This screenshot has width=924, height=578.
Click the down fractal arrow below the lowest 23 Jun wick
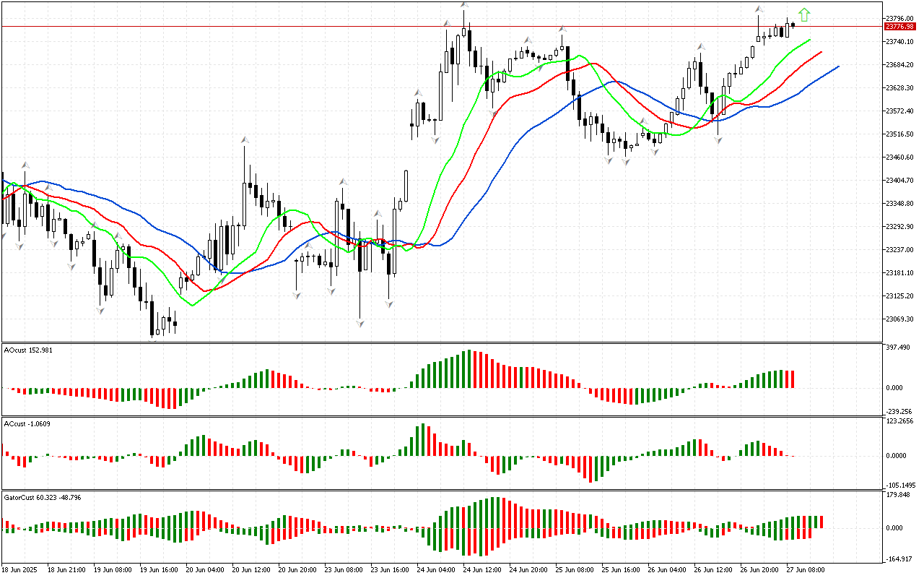359,323
